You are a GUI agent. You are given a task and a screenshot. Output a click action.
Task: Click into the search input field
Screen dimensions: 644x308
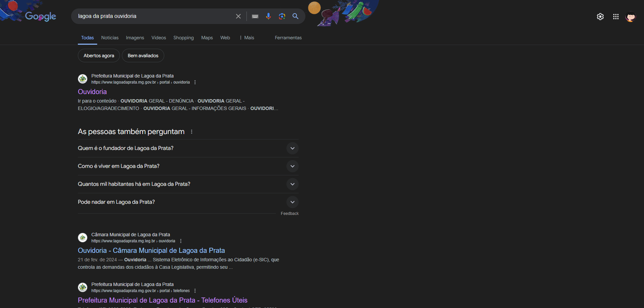pyautogui.click(x=154, y=16)
